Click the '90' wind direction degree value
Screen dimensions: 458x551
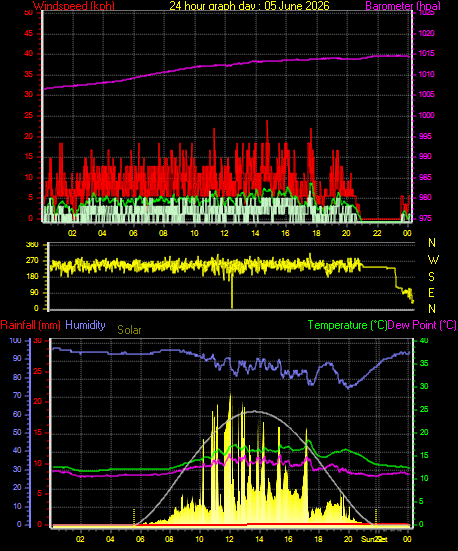click(x=34, y=293)
